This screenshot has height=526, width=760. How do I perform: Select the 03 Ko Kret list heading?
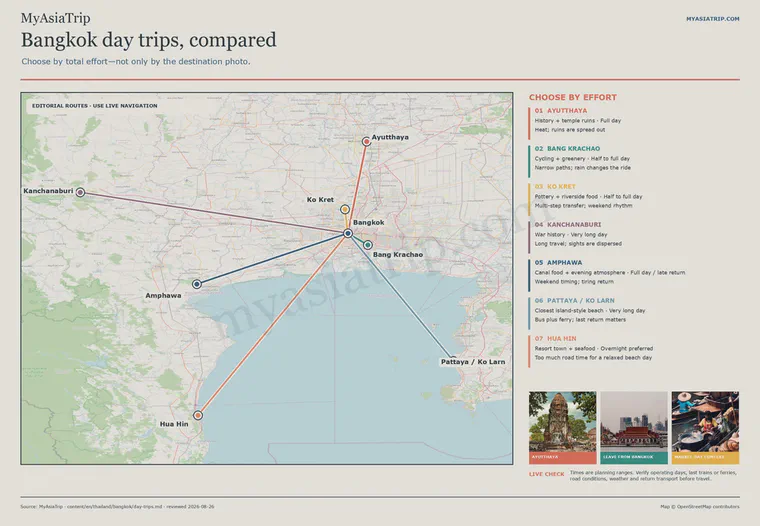[555, 186]
